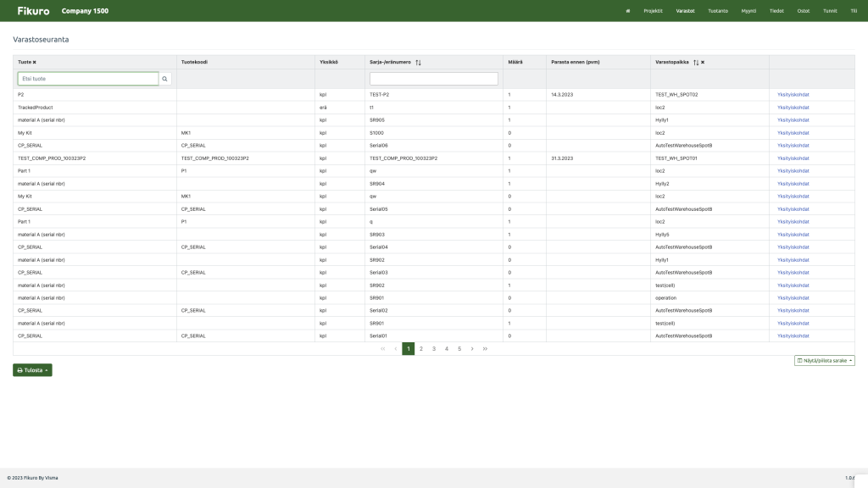Open the Tili menu
The height and width of the screenshot is (488, 868).
point(854,11)
